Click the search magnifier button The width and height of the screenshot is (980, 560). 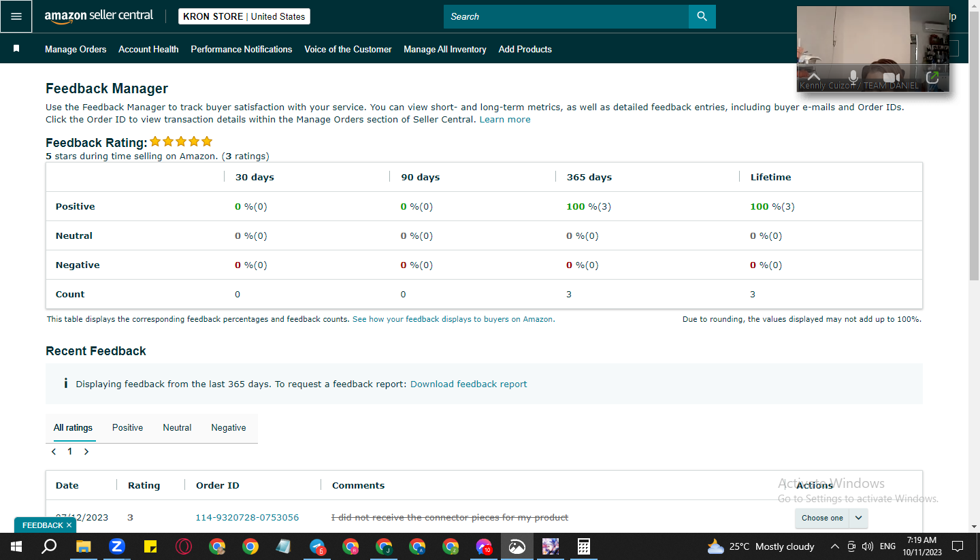[x=702, y=16]
